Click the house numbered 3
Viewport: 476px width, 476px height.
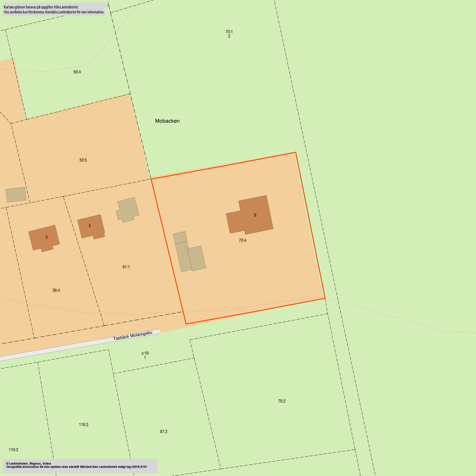click(44, 238)
